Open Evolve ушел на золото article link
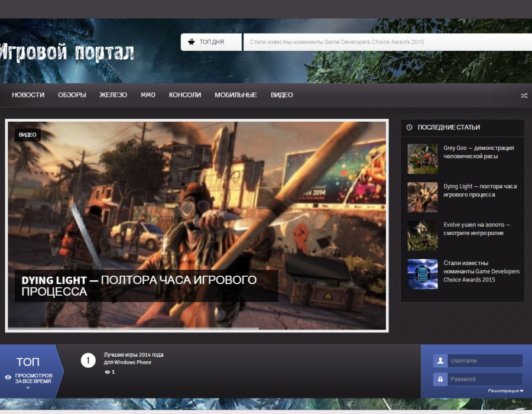This screenshot has width=532, height=414. tap(476, 229)
